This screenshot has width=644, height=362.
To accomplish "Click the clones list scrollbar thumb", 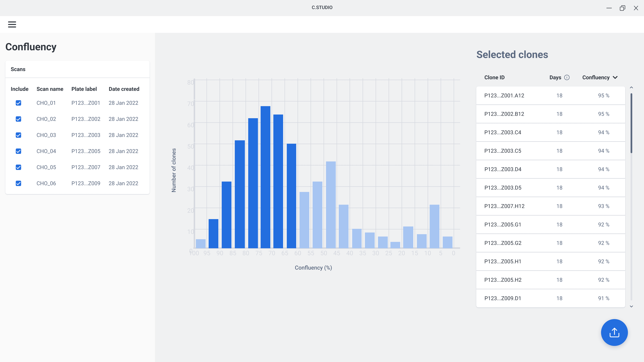I will click(x=631, y=123).
